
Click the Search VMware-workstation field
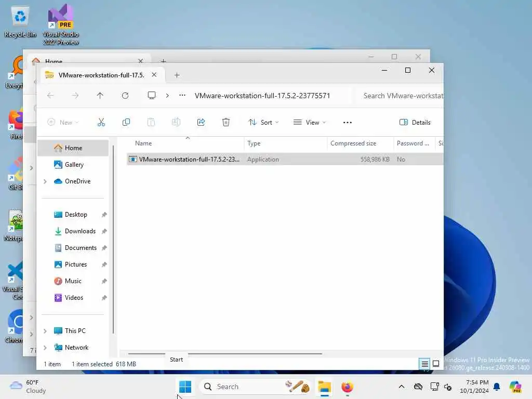[x=401, y=96]
